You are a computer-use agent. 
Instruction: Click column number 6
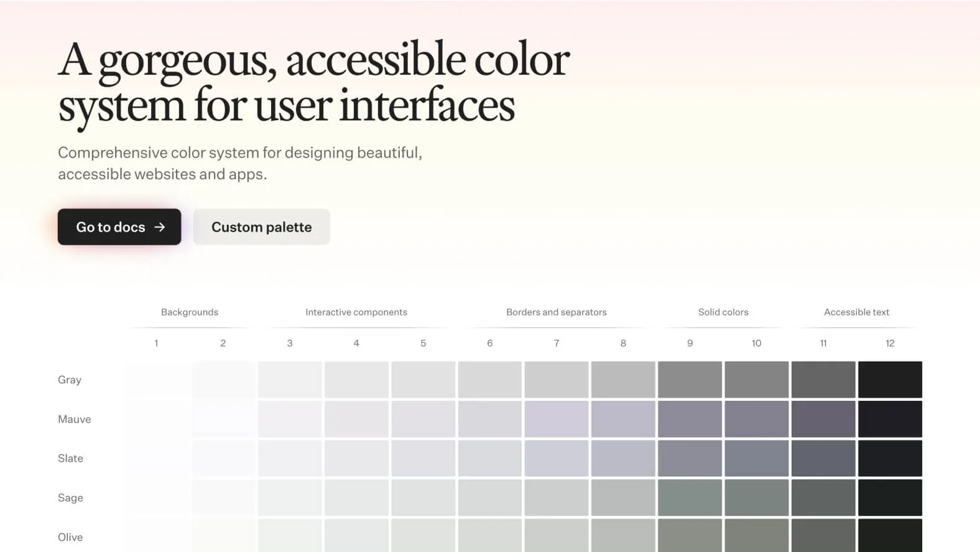[490, 343]
